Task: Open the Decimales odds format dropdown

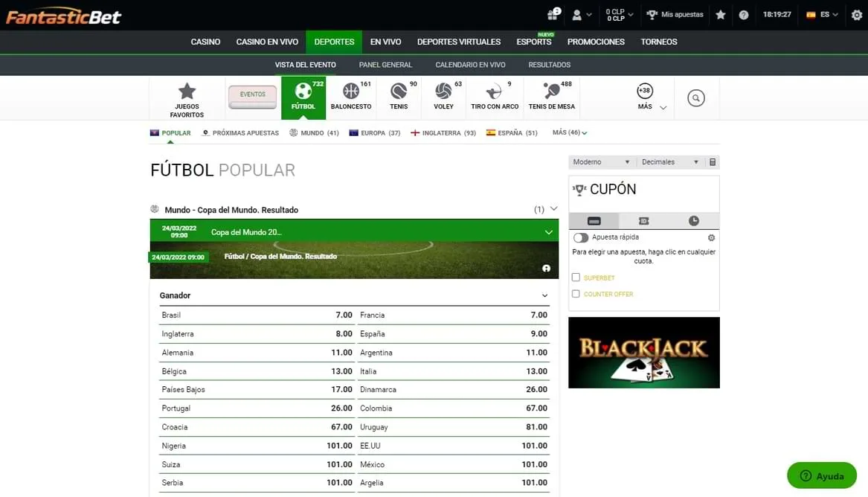Action: pos(670,162)
